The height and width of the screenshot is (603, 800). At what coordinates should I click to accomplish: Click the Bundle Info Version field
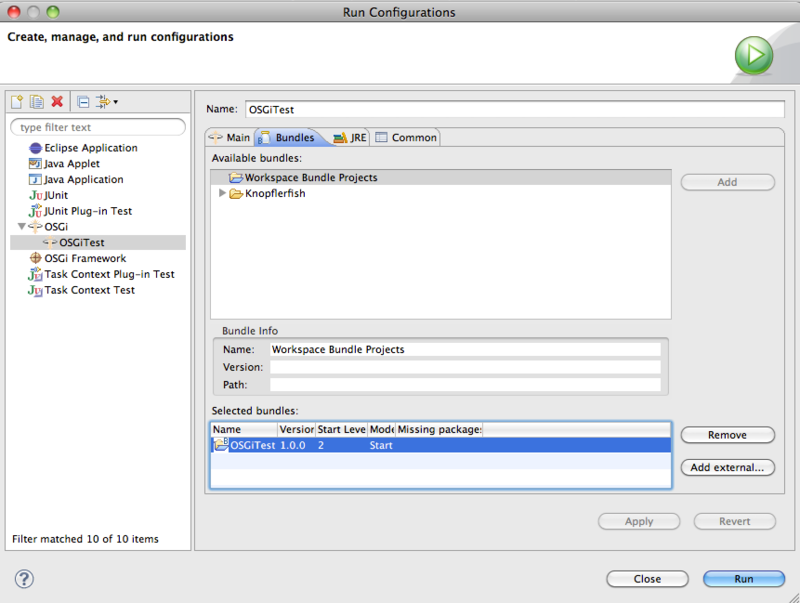[x=465, y=367]
